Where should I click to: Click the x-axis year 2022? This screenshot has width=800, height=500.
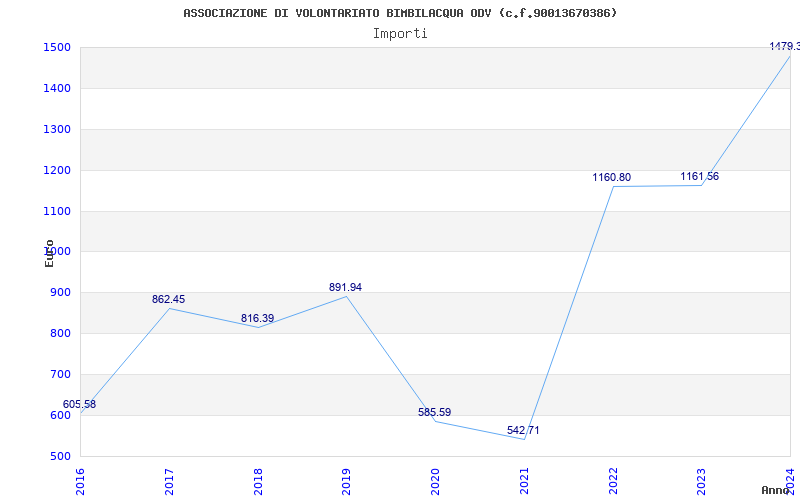[613, 482]
